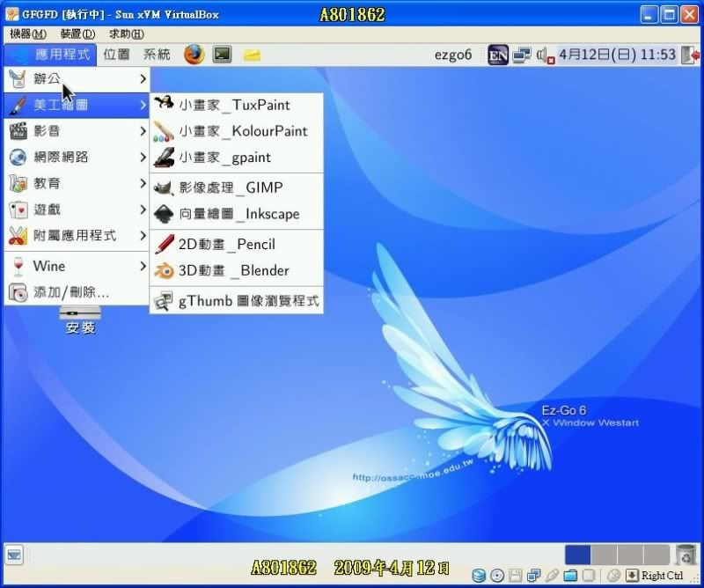The image size is (704, 588).
Task: Click the show desktop button
Action: 14,555
